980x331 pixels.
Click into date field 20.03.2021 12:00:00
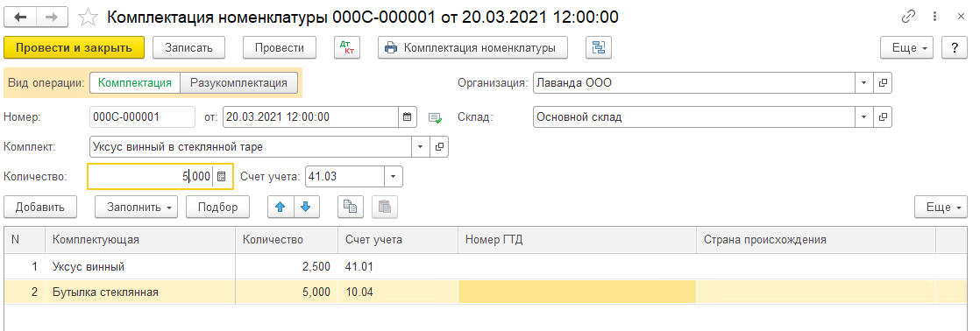310,116
